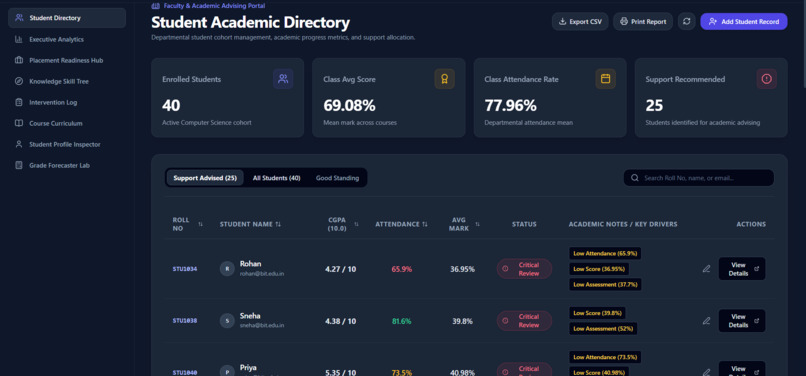Click the Executive Analytics bar chart icon
Screen dimensions: 806x376
[19, 39]
